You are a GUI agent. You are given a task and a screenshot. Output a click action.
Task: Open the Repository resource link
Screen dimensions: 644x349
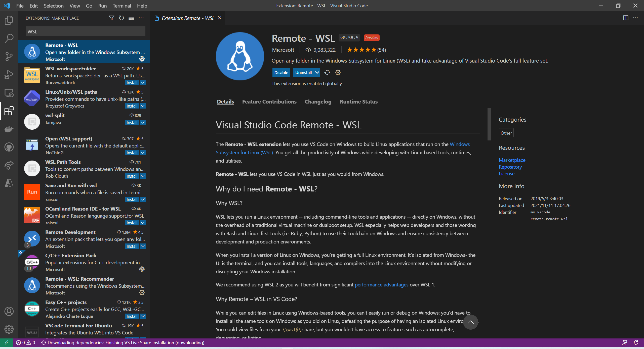pyautogui.click(x=510, y=167)
